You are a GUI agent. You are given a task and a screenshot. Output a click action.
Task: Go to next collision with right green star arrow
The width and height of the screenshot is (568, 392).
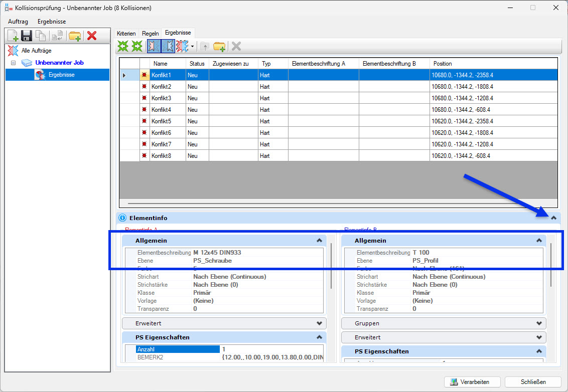pyautogui.click(x=137, y=46)
